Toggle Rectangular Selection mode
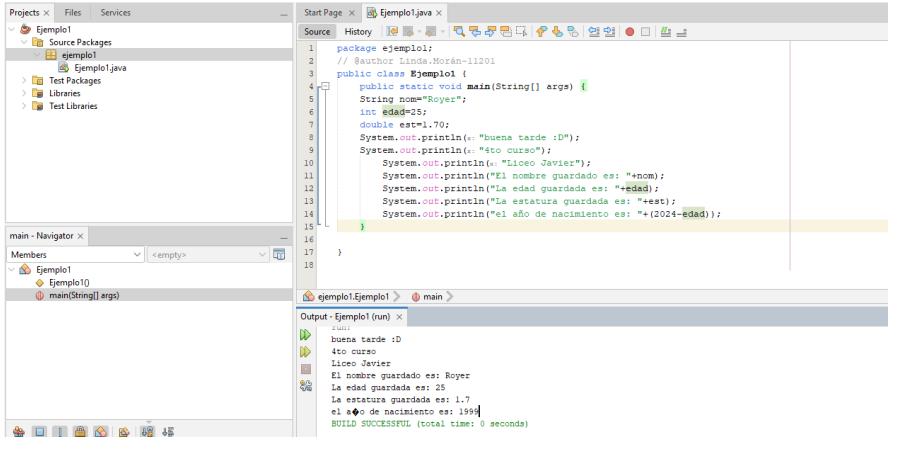This screenshot has height=450, width=901. point(521,32)
